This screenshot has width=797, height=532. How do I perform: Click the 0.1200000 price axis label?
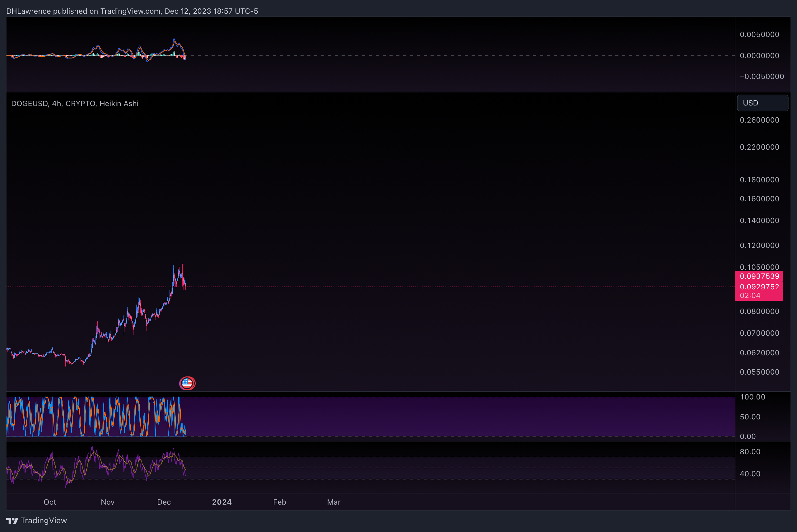click(759, 245)
